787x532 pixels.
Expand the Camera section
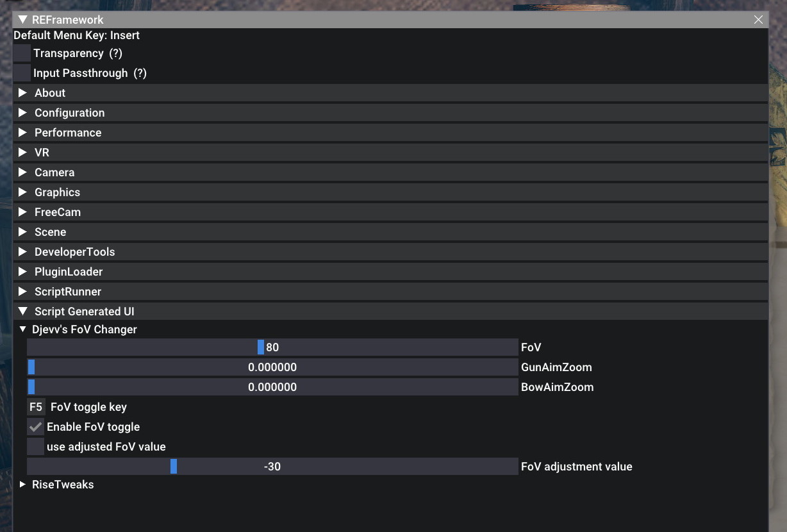tap(390, 172)
